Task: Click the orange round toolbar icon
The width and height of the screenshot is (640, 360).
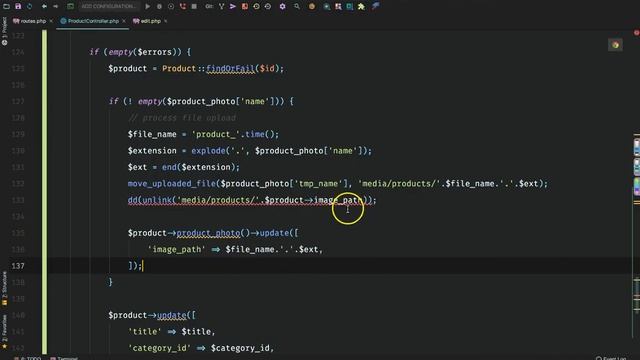Action: tap(312, 6)
